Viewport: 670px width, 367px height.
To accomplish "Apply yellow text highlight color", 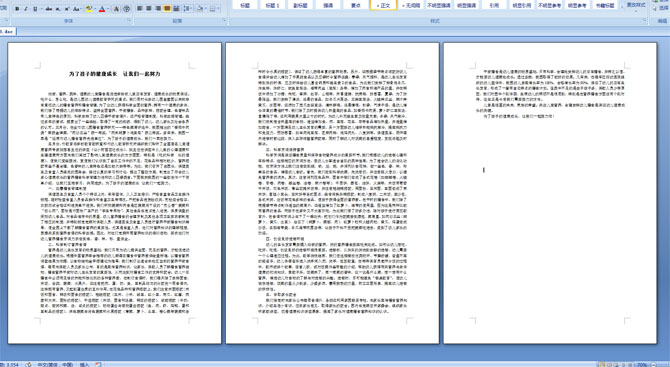I will click(x=89, y=9).
